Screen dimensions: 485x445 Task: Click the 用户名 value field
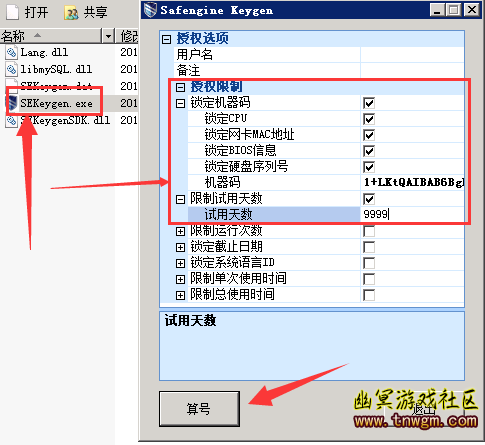point(412,54)
